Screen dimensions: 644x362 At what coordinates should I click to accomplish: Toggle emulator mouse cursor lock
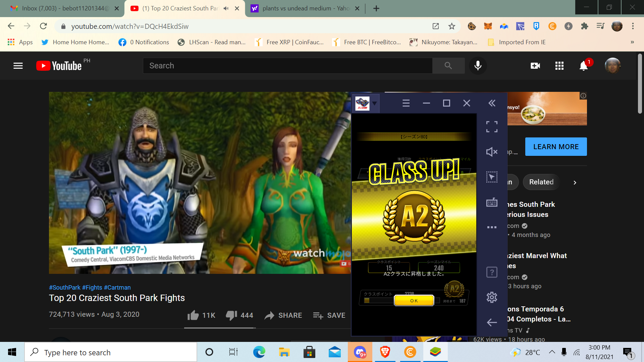coord(492,177)
